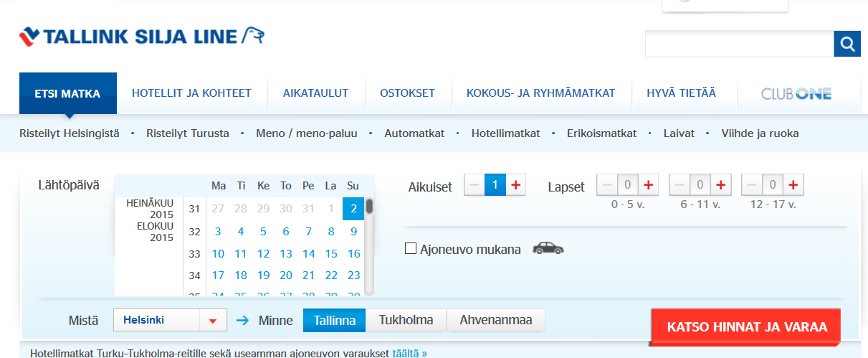Enable the Ajoneuvo mukana checkbox
Screen dimensions: 868x358
411,248
